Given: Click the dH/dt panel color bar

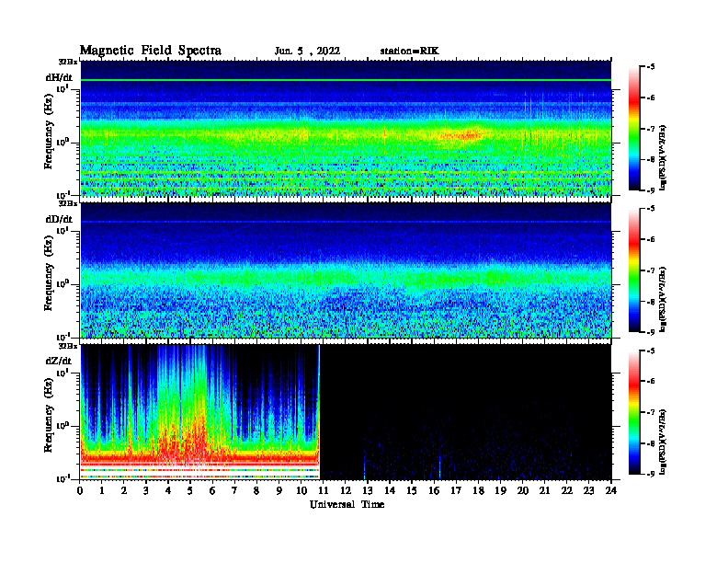Looking at the screenshot, I should (x=634, y=128).
